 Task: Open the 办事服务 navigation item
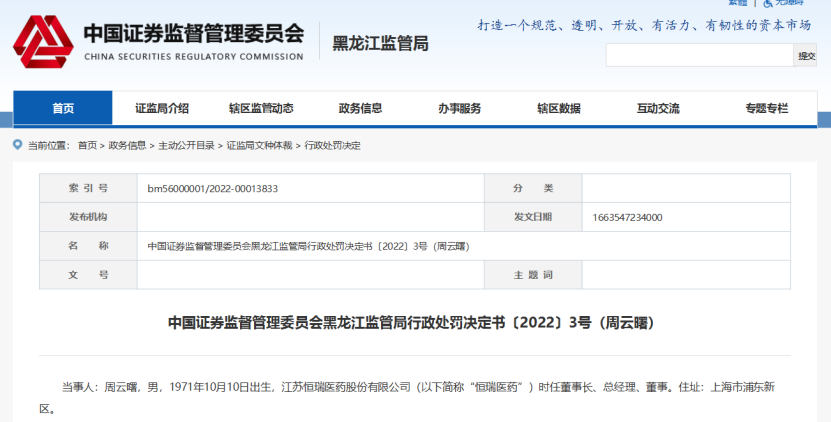tap(459, 108)
